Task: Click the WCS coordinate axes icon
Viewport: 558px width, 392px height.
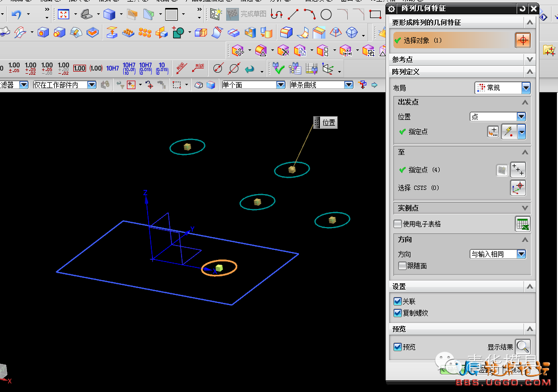Action: click(x=328, y=68)
